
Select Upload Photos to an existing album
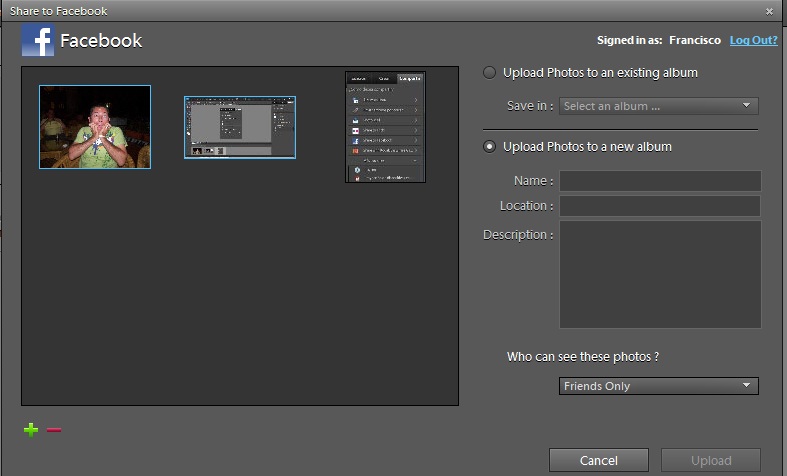(x=489, y=72)
